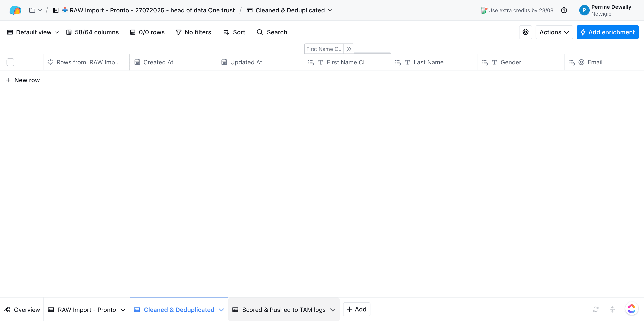Click the Updated At column header

coord(261,62)
